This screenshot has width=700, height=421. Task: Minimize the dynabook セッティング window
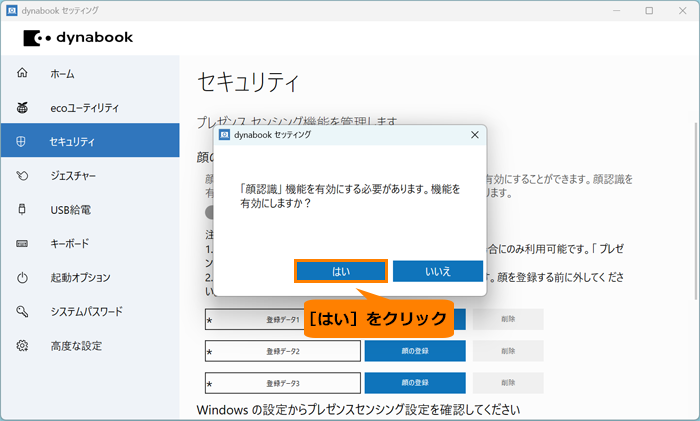tap(617, 11)
